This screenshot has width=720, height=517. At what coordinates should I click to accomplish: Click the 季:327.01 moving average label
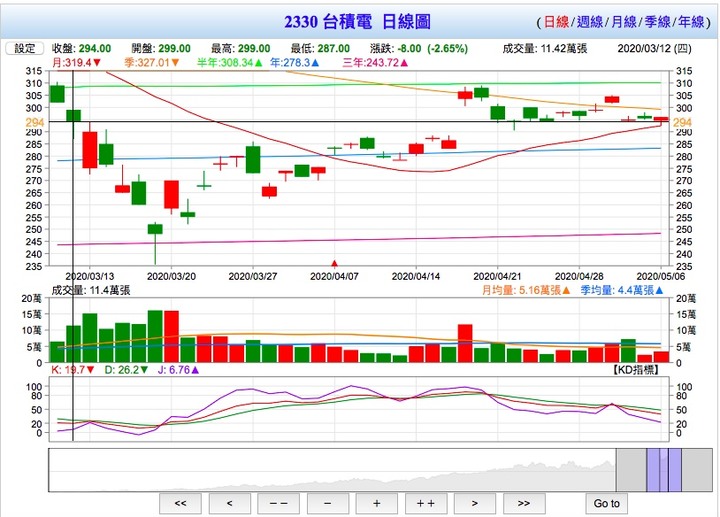click(152, 62)
